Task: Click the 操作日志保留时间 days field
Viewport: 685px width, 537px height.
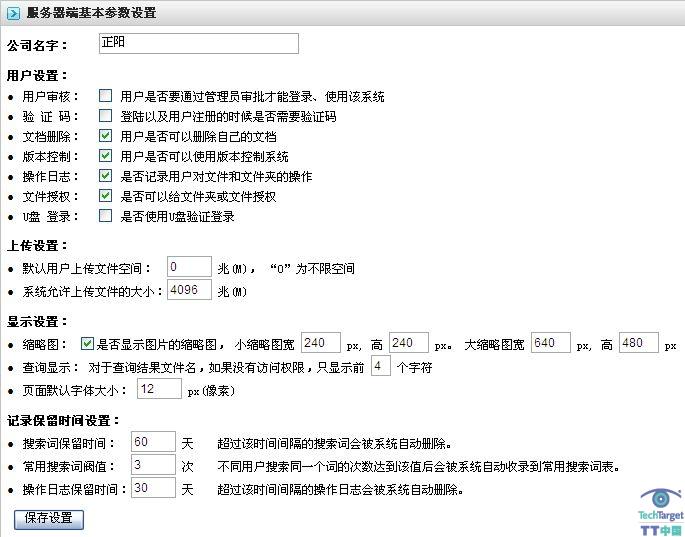Action: point(153,488)
